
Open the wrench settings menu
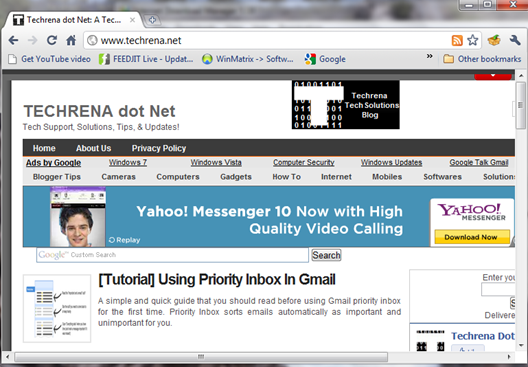515,40
